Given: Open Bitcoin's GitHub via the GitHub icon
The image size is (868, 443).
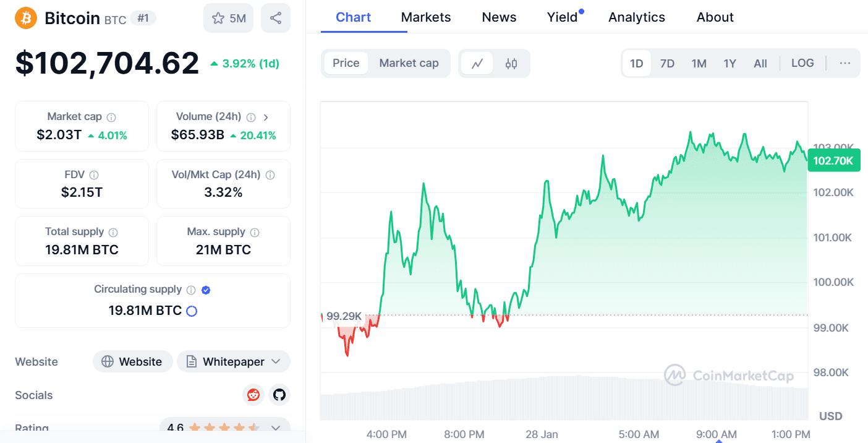Looking at the screenshot, I should [279, 395].
